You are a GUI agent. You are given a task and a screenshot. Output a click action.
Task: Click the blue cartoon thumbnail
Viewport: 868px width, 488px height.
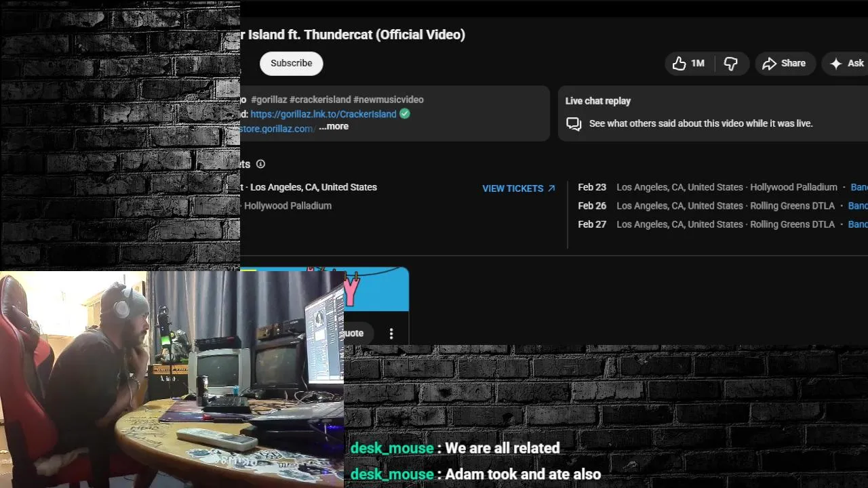[x=376, y=289]
